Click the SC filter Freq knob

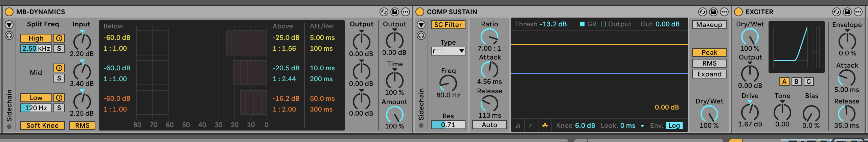pyautogui.click(x=448, y=83)
